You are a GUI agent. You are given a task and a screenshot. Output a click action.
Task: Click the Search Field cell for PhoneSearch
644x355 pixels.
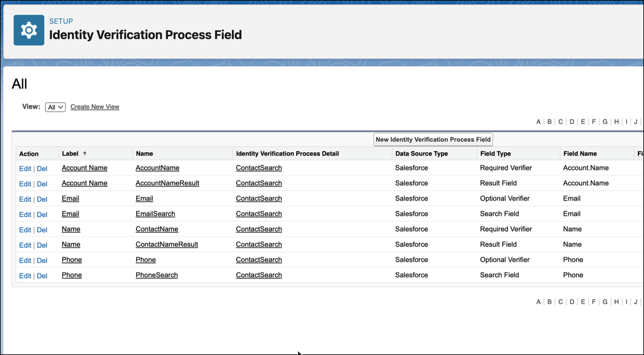(499, 275)
